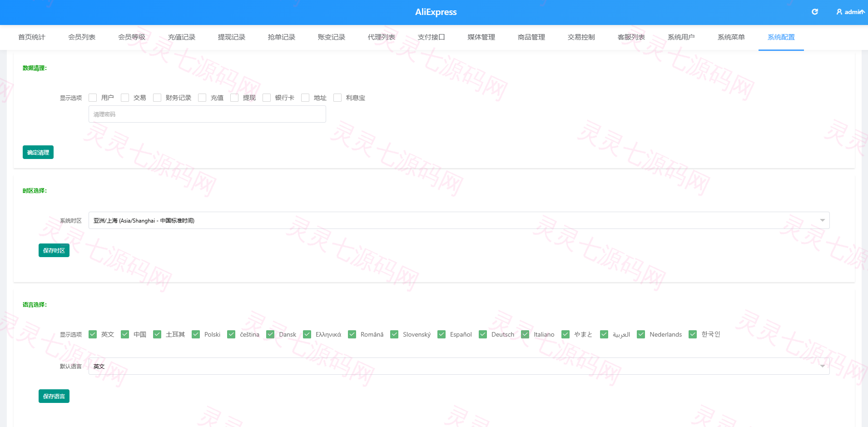The width and height of the screenshot is (868, 427).
Task: Toggle the Slovenský language checkbox
Action: pos(394,334)
